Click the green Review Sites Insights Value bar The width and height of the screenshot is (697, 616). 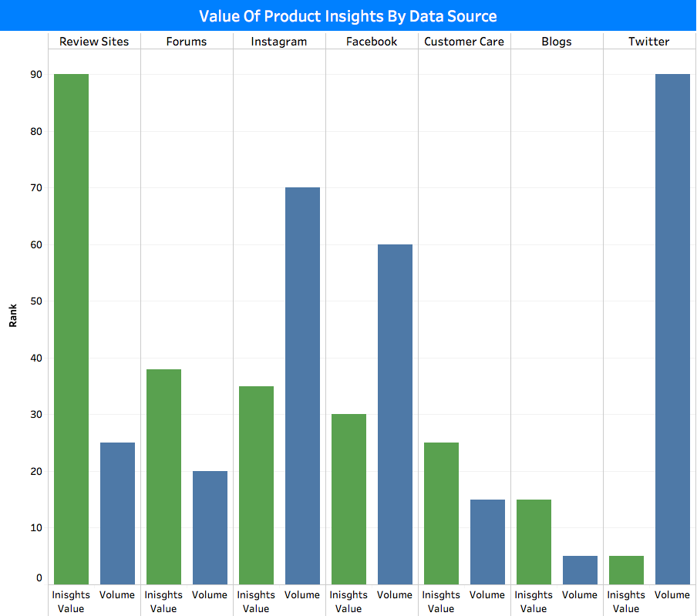click(x=71, y=329)
